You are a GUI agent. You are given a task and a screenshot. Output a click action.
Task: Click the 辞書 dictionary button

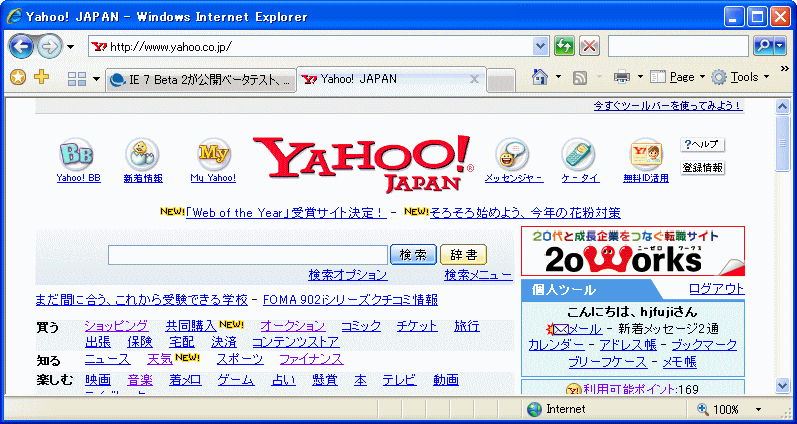pos(464,255)
